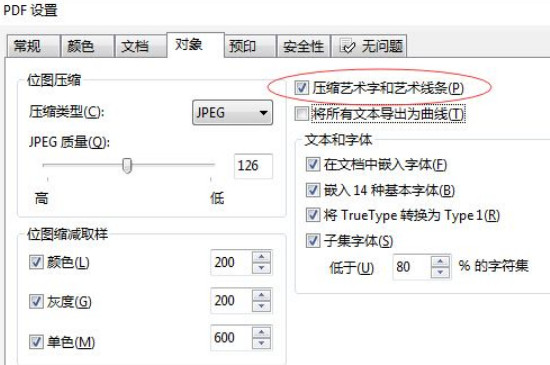This screenshot has width=550, height=365.
Task: Select the 对象 tab
Action: pyautogui.click(x=195, y=45)
